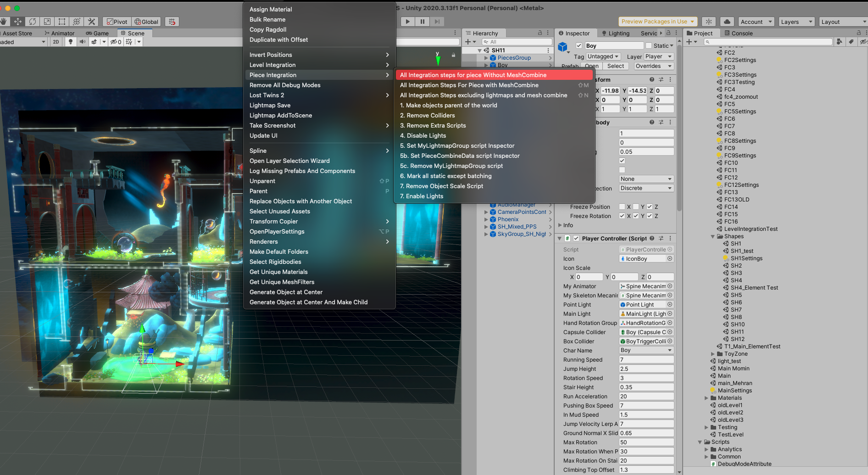868x475 pixels.
Task: Open cloud services via cloud icon
Action: click(x=727, y=22)
